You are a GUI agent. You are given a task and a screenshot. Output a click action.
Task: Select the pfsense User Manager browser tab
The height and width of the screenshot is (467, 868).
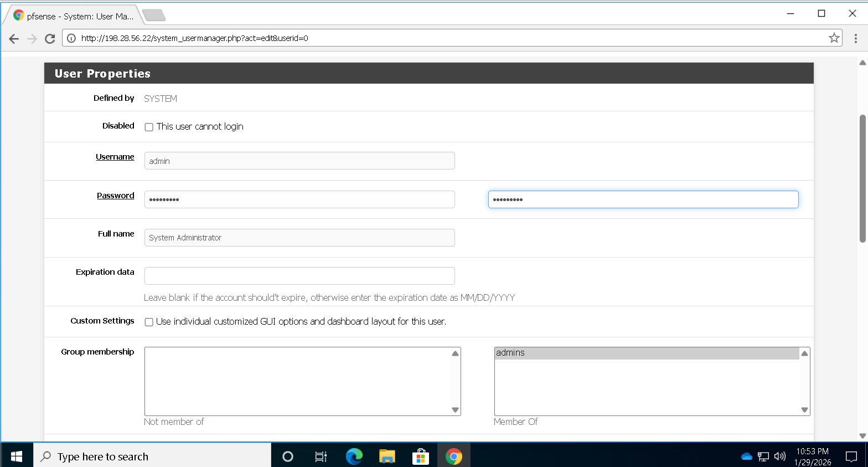click(75, 16)
